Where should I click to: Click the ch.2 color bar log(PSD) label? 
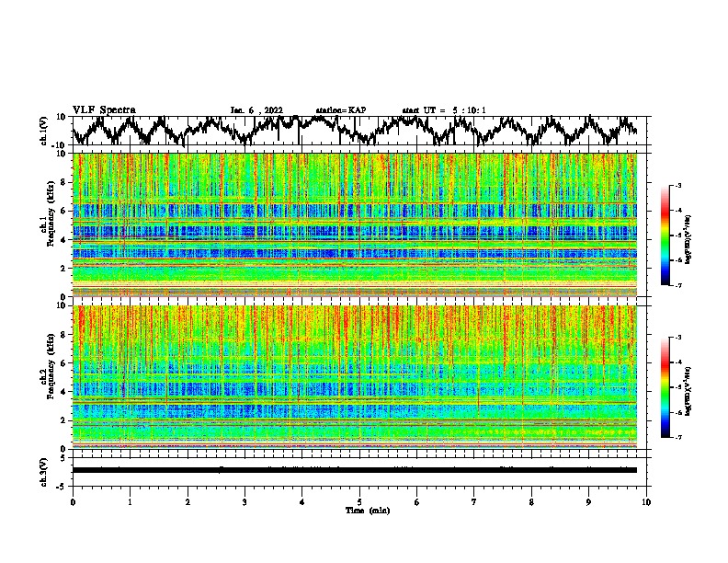pyautogui.click(x=688, y=392)
